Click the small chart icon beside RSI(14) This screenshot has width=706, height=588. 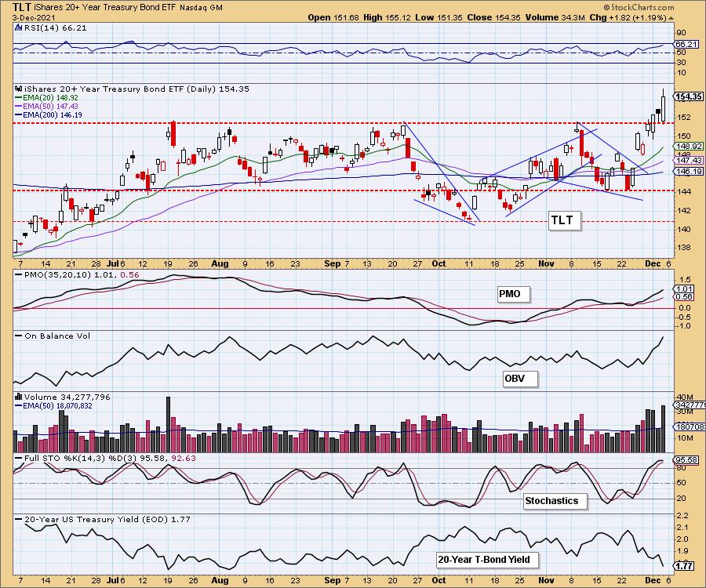(x=18, y=27)
